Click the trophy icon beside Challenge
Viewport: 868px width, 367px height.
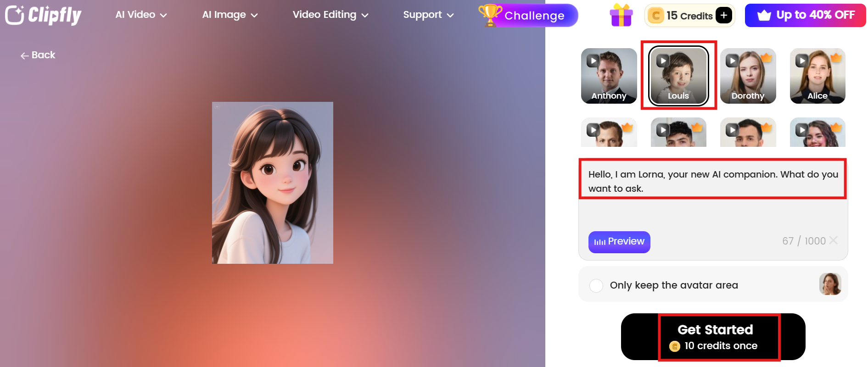click(x=490, y=15)
